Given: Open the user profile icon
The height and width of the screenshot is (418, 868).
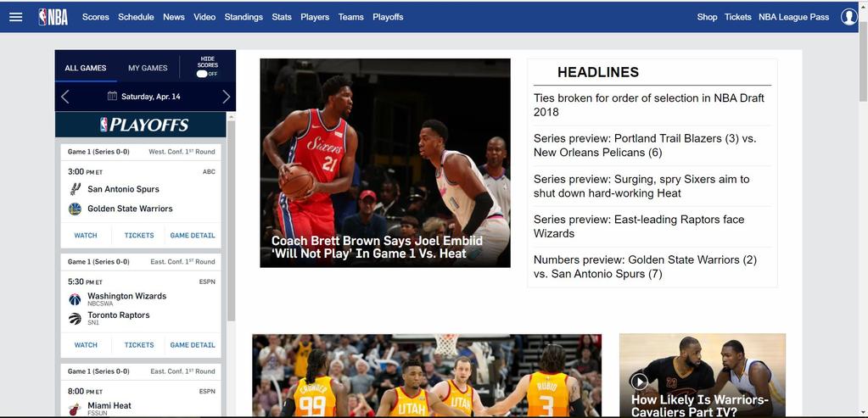Looking at the screenshot, I should [848, 17].
